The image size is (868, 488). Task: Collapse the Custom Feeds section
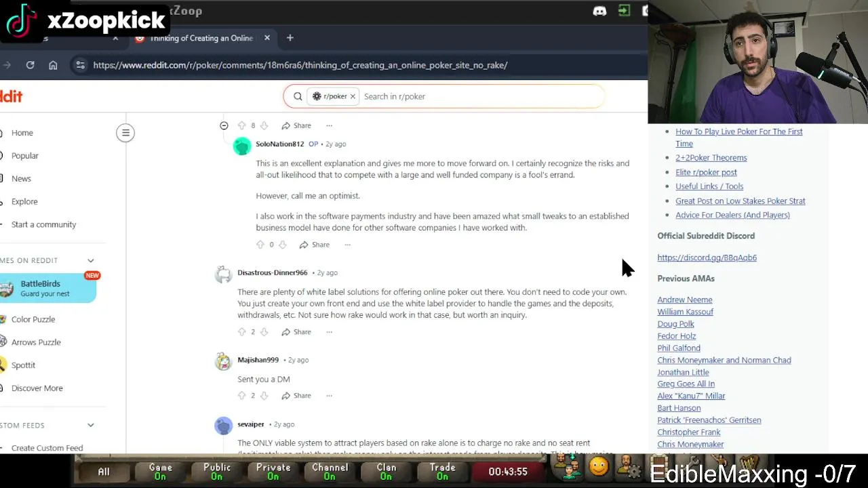tap(90, 425)
